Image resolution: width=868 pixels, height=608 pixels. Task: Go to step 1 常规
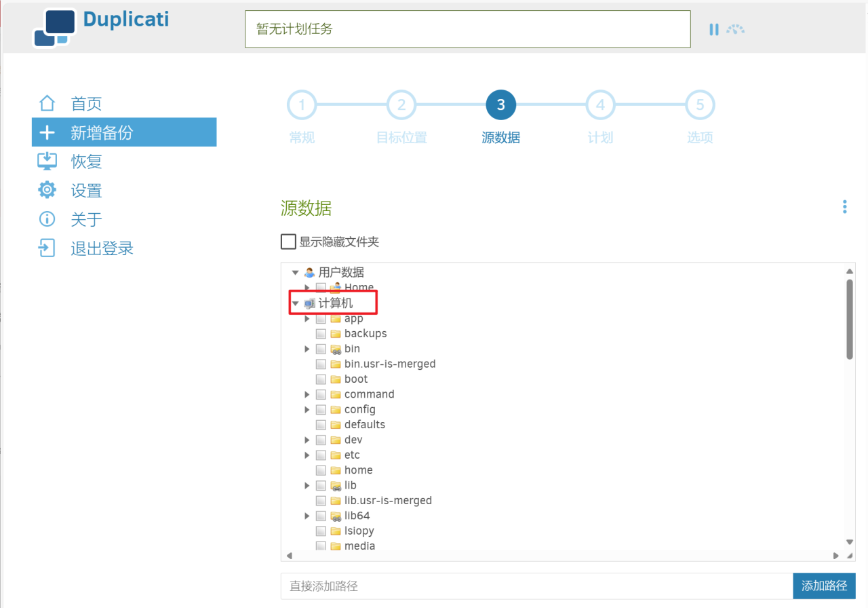pyautogui.click(x=302, y=105)
